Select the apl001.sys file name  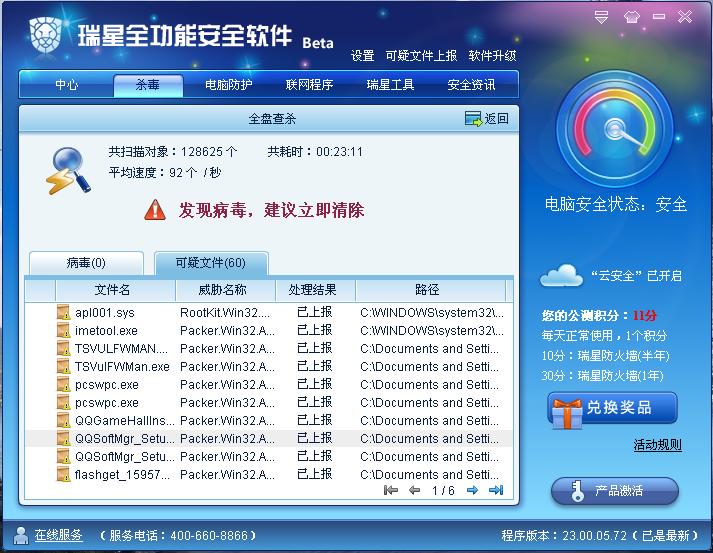pos(105,313)
